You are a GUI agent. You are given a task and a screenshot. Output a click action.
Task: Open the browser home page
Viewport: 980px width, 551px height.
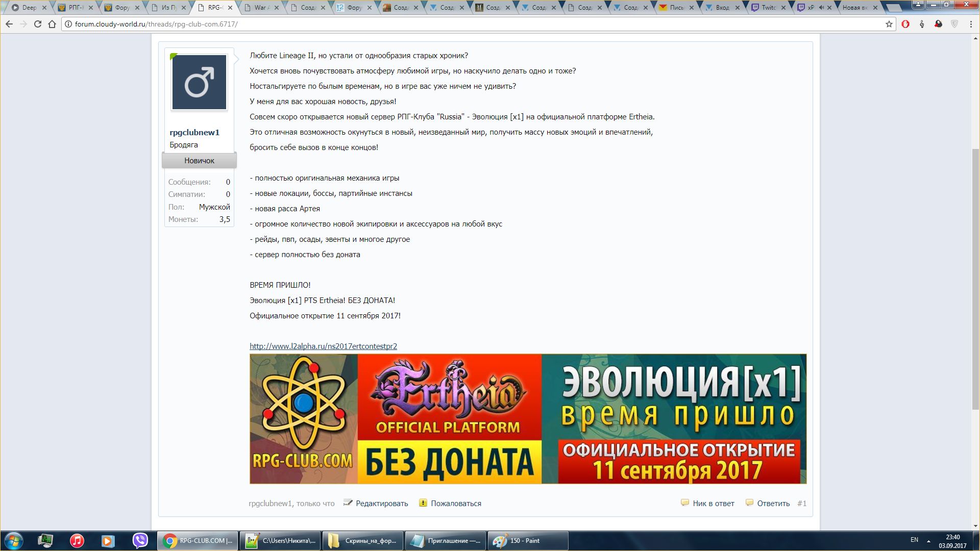(52, 24)
